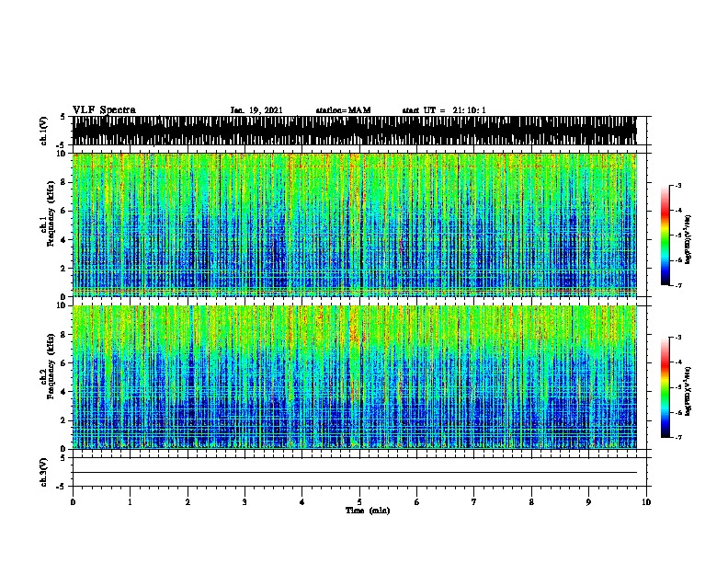This screenshot has height=563, width=728.
Task: Click inside the ch.2 spectrogram panel
Action: pyautogui.click(x=355, y=377)
